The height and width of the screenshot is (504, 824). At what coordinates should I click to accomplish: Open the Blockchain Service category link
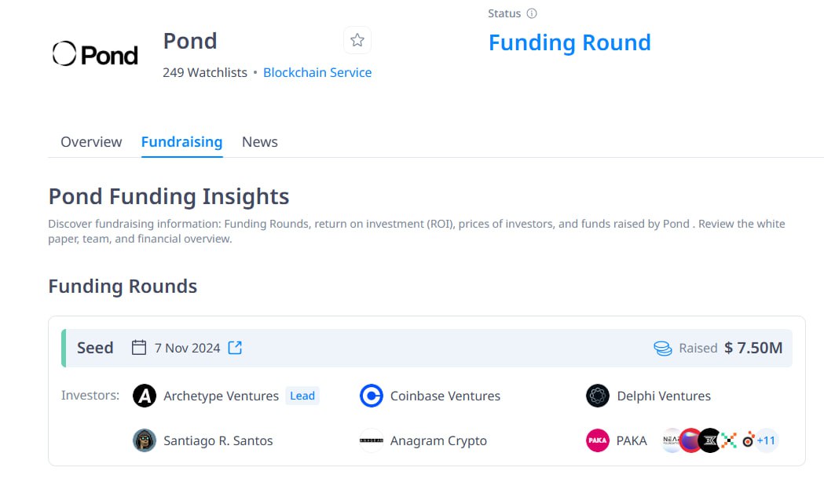coord(317,72)
